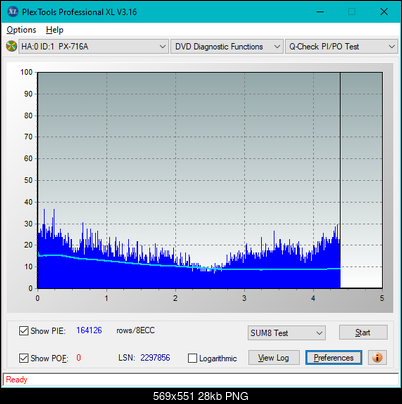Image resolution: width=402 pixels, height=404 pixels.
Task: Click the 50 label on the vertical axis
Action: tap(28, 180)
